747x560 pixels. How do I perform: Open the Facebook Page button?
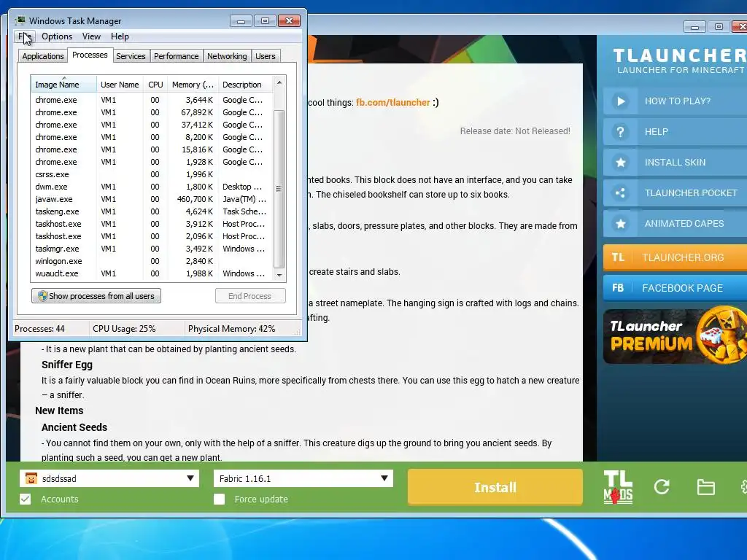tap(675, 287)
